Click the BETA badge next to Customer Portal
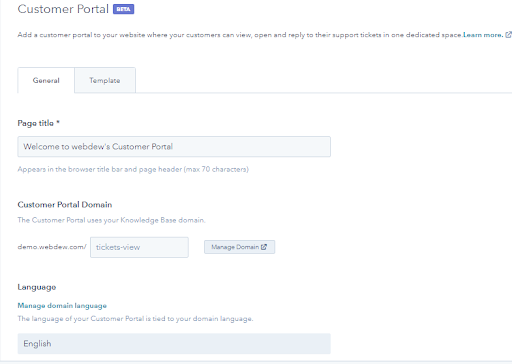 123,9
